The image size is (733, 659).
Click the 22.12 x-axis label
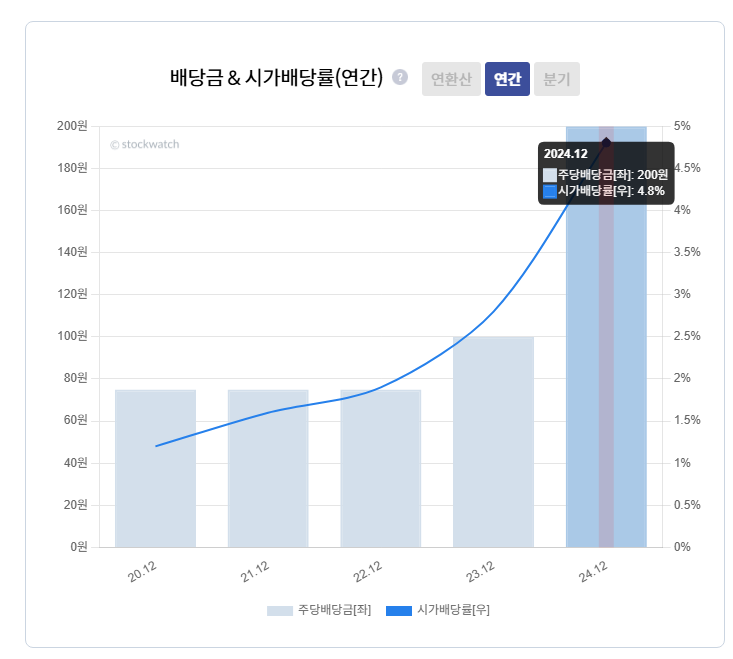coord(367,572)
